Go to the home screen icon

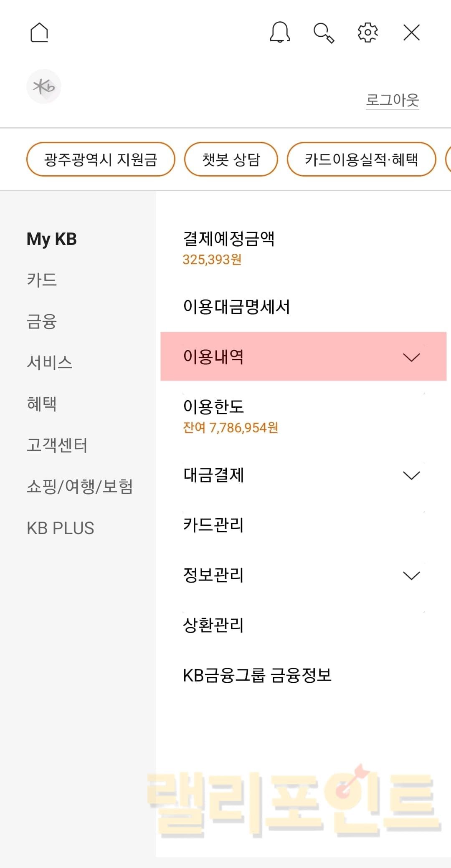click(x=39, y=33)
